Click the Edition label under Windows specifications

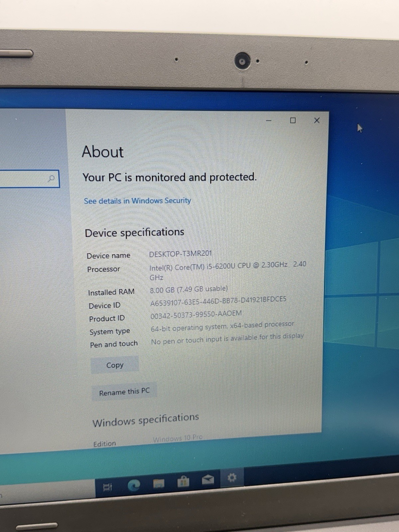(105, 444)
